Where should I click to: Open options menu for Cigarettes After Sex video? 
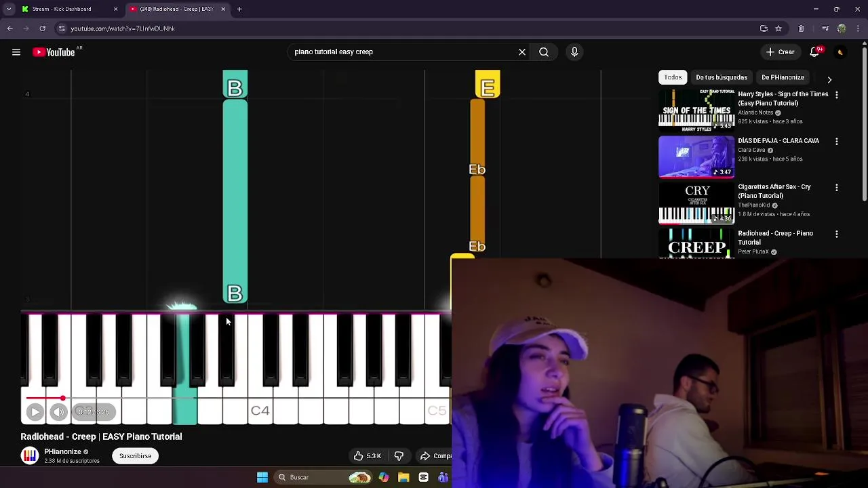836,188
